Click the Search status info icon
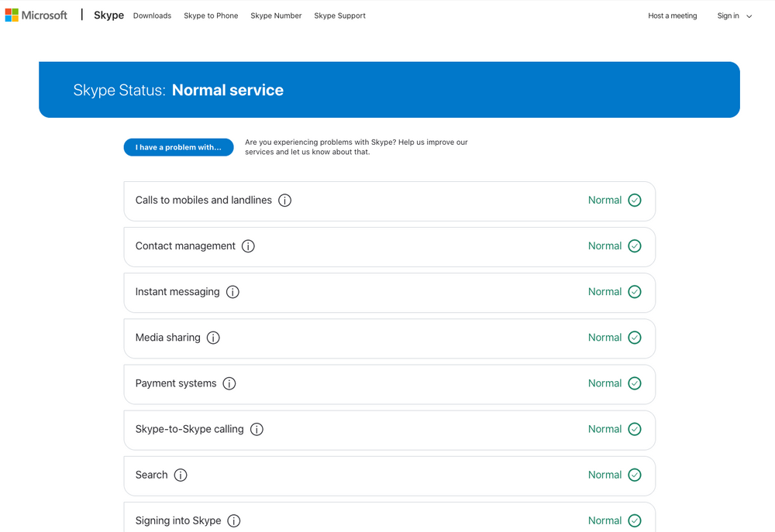The height and width of the screenshot is (532, 775). pyautogui.click(x=181, y=475)
